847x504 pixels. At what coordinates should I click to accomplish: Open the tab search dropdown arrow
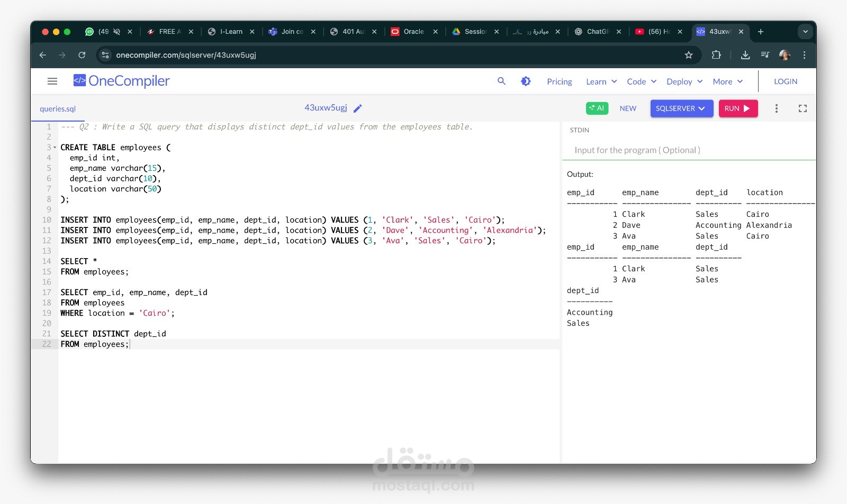tap(805, 32)
